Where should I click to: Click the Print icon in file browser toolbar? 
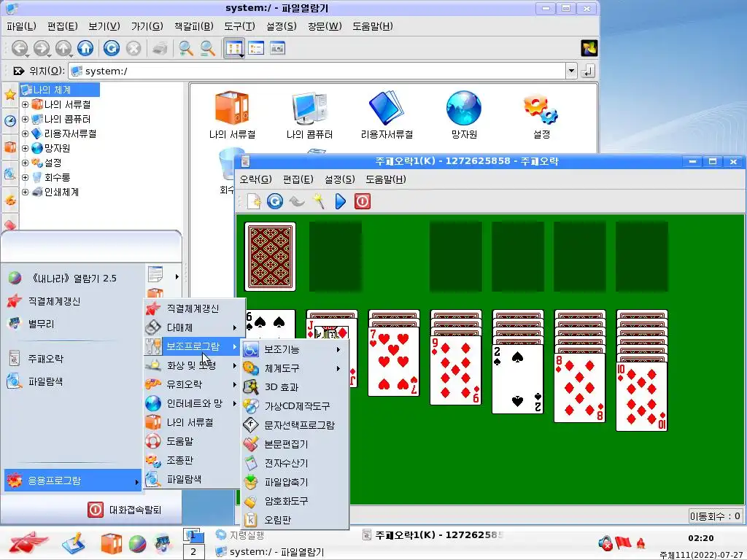click(x=160, y=48)
